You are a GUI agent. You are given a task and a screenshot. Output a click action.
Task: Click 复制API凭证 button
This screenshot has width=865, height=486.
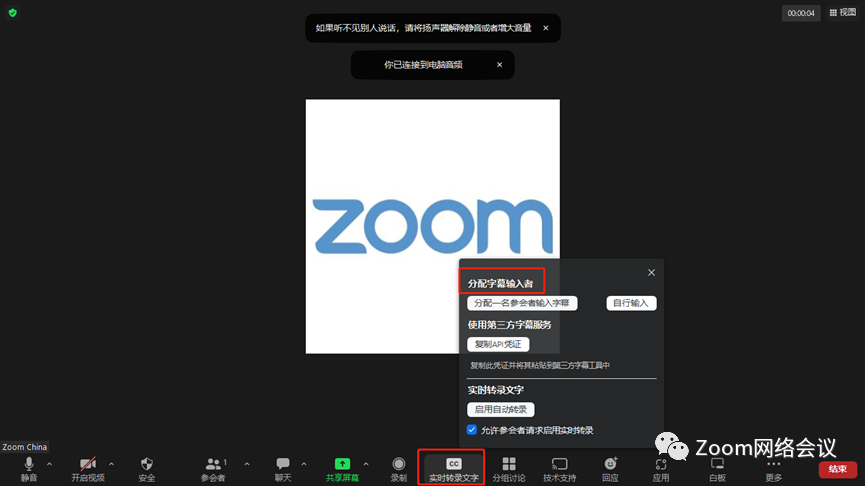point(498,344)
